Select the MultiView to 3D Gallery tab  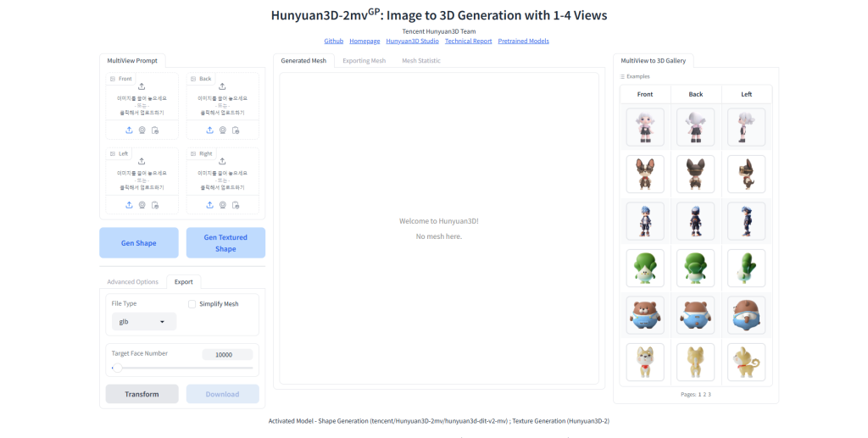click(654, 61)
